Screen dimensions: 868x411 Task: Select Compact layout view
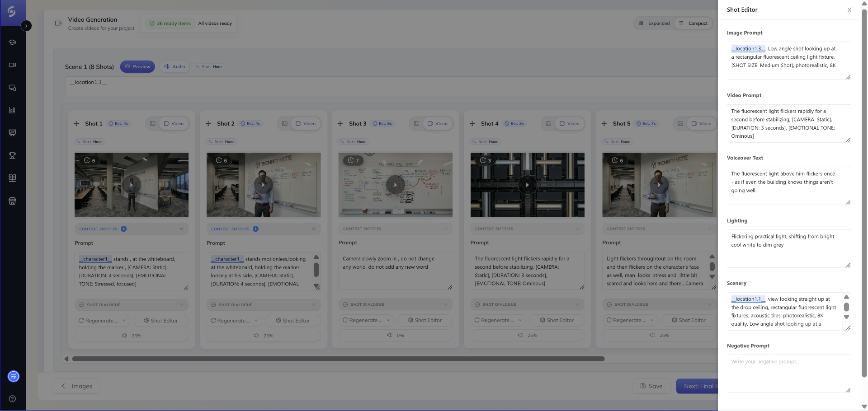tap(693, 23)
